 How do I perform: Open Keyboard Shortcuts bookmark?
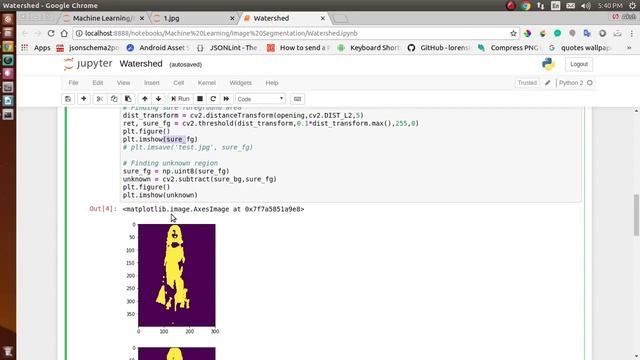tap(369, 48)
